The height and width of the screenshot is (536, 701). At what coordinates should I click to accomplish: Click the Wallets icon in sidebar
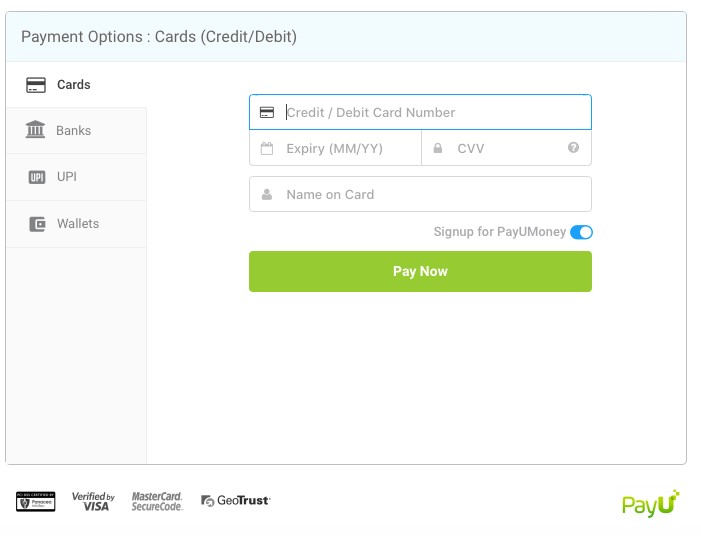coord(37,224)
